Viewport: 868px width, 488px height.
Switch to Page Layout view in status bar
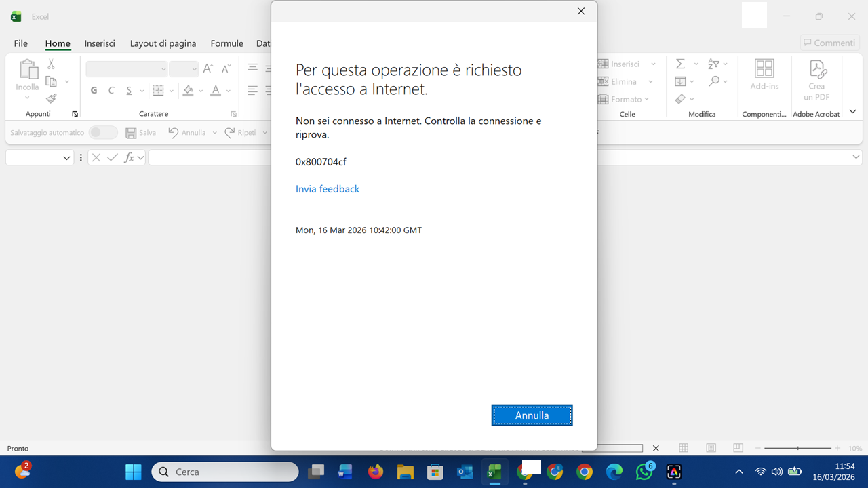pyautogui.click(x=711, y=448)
